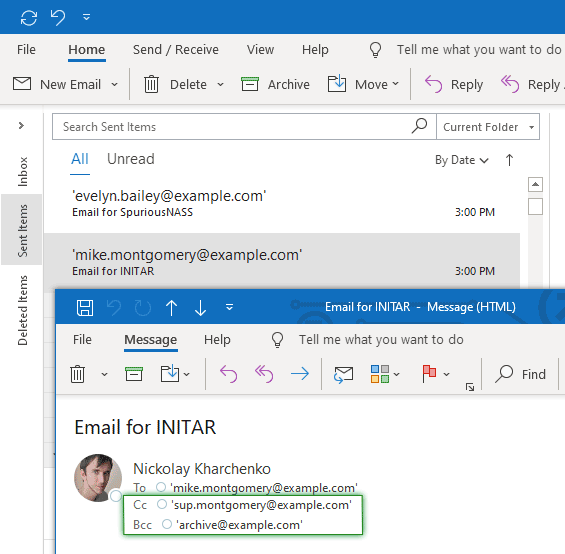Screen dimensions: 565x554
Task: Open Inbox folder in sidebar
Action: tap(22, 172)
